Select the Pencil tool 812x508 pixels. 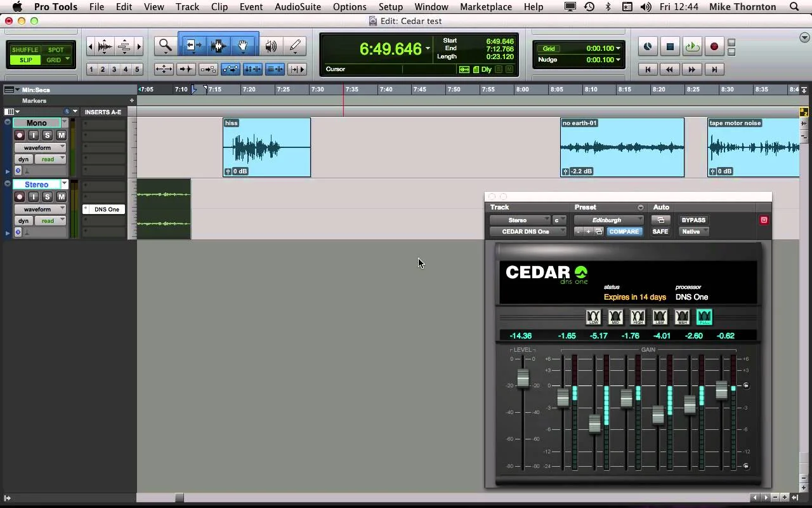[x=295, y=46]
